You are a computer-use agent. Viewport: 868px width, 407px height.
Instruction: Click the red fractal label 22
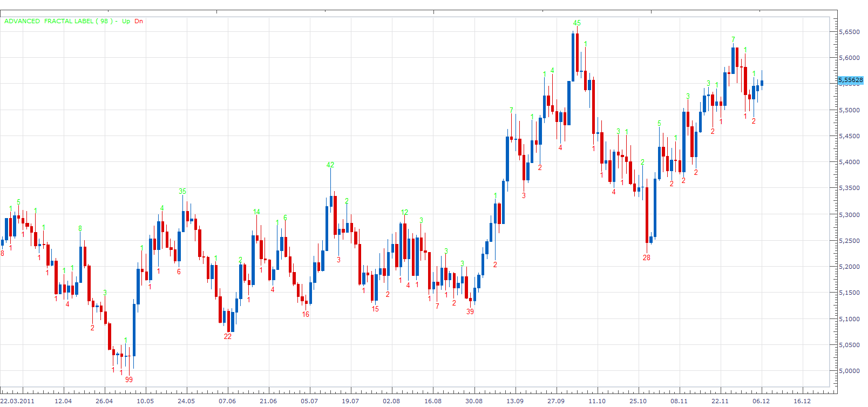228,336
